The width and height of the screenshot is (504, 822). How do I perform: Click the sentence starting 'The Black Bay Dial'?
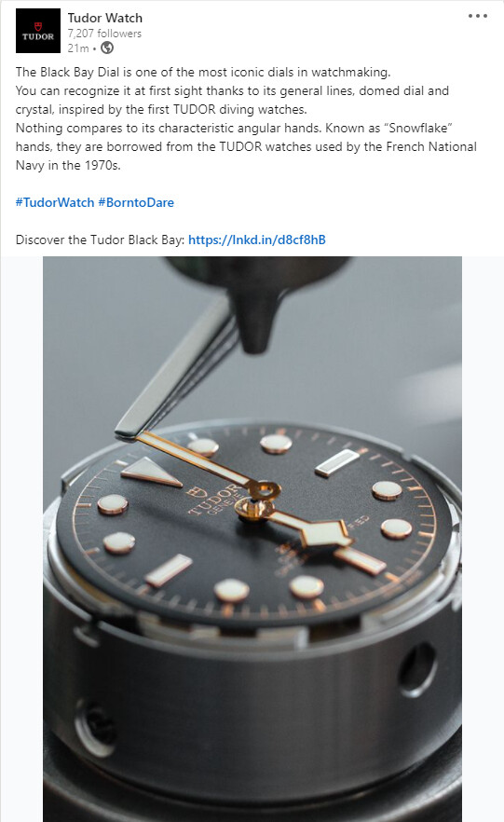coord(203,72)
